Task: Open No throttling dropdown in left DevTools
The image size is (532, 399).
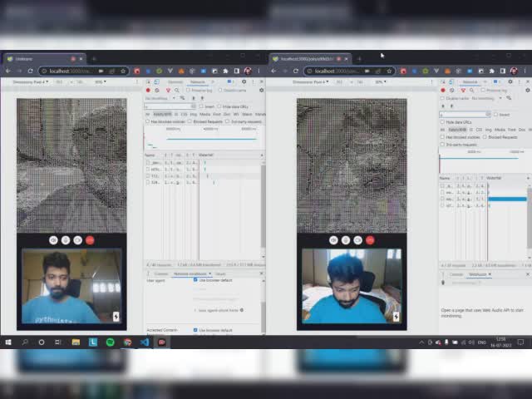Action: (x=160, y=98)
